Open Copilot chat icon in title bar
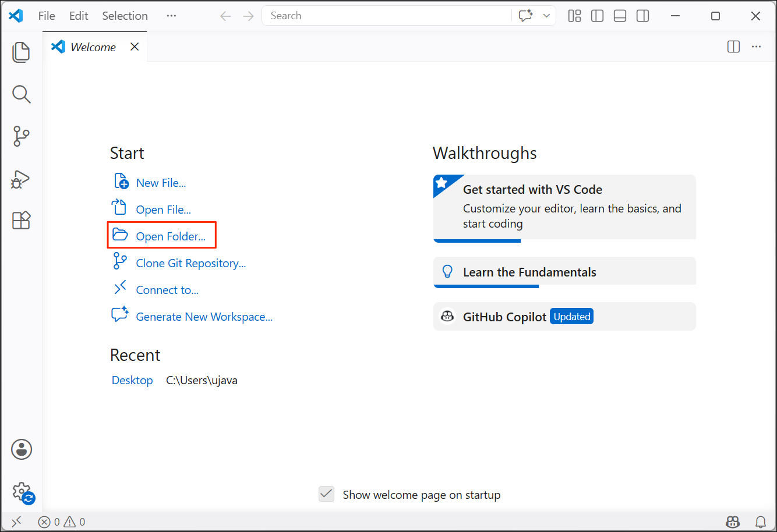This screenshot has width=777, height=532. click(526, 16)
